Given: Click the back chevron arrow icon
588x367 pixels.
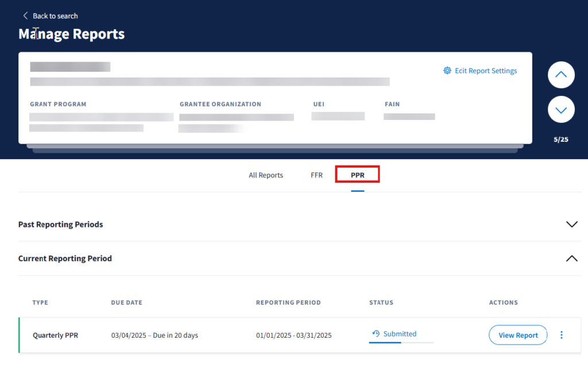Looking at the screenshot, I should 25,16.
